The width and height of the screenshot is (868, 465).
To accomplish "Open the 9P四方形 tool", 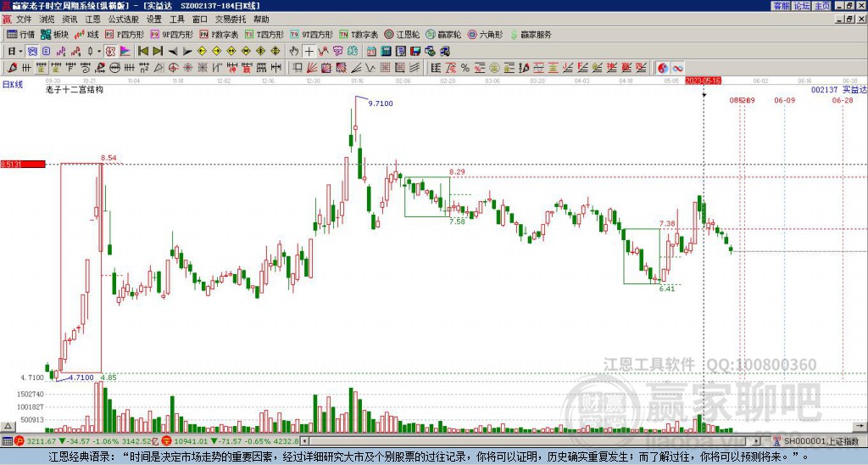I will tap(172, 34).
